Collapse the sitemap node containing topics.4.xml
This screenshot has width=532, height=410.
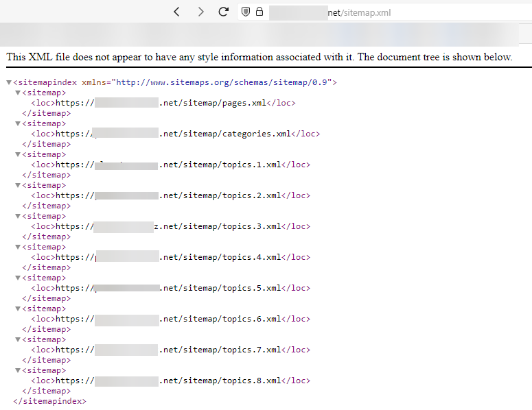18,247
